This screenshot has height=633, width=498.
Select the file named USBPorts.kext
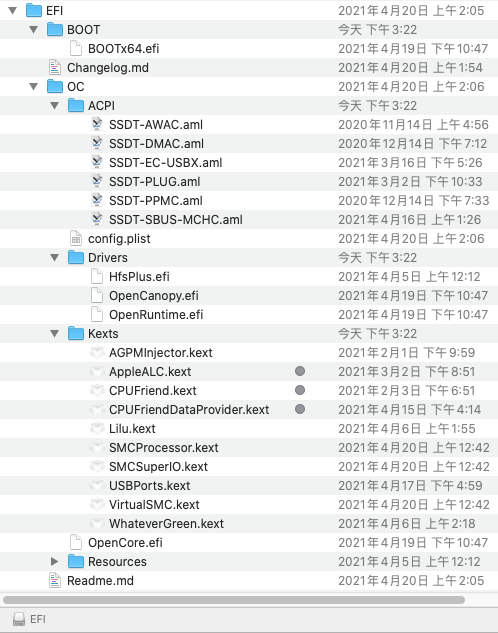149,486
